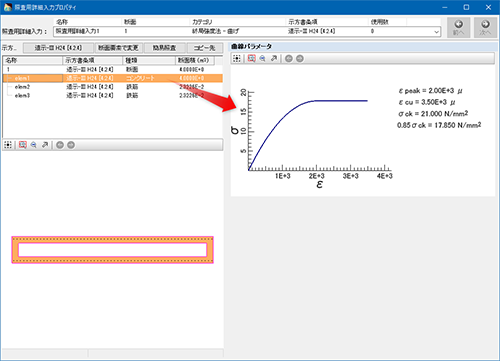
Task: Click the コピー先 button
Action: (x=205, y=48)
